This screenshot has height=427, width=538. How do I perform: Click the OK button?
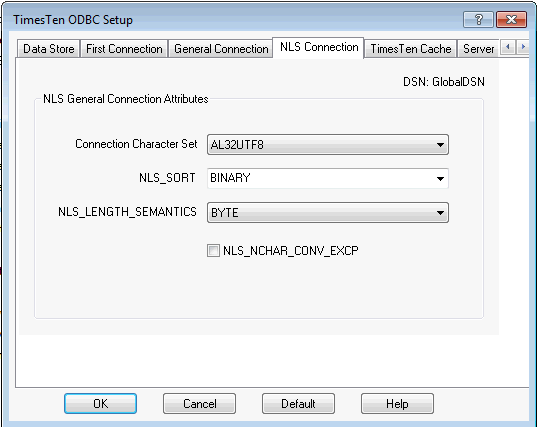click(x=101, y=404)
